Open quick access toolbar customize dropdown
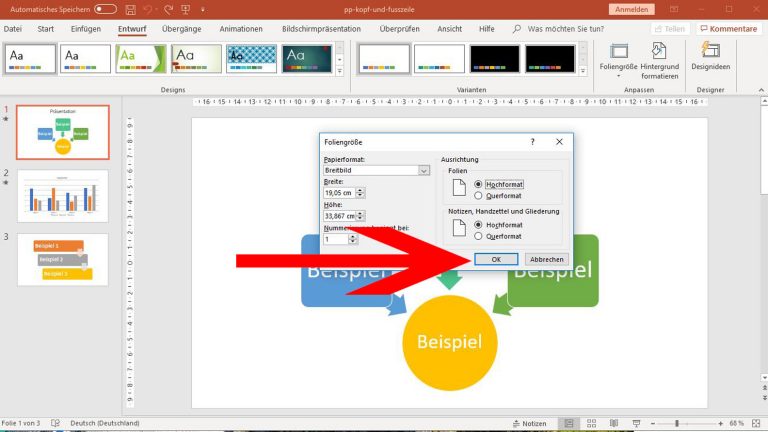Viewport: 768px width, 432px height. click(203, 9)
